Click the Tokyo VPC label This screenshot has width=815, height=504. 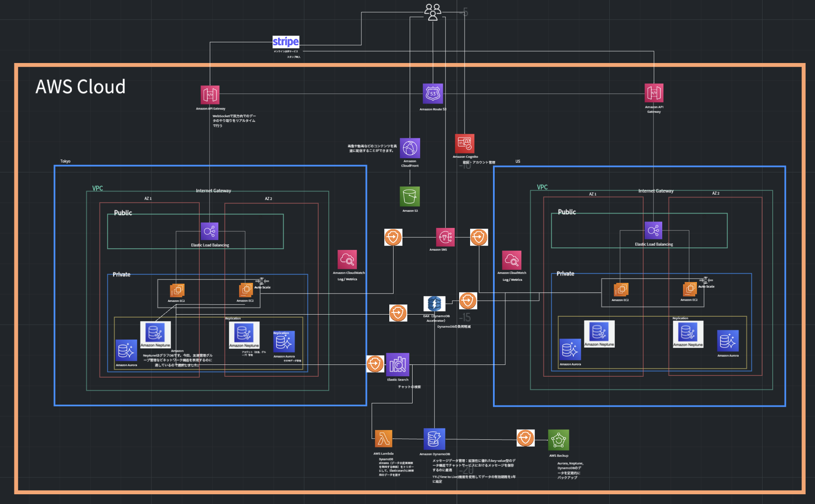[97, 188]
